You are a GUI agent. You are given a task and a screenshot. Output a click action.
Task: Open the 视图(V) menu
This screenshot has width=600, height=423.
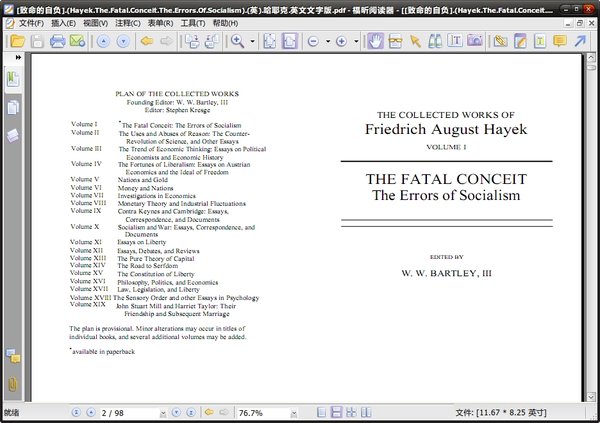tap(96, 23)
